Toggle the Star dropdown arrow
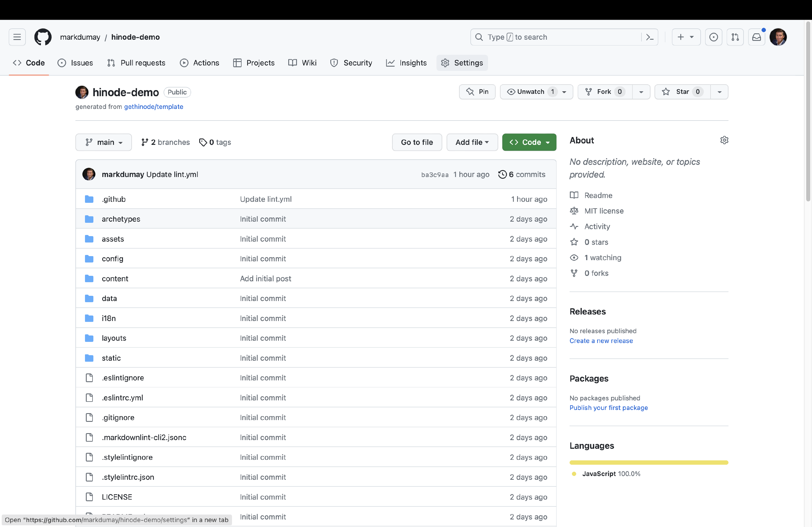812x527 pixels. click(719, 92)
